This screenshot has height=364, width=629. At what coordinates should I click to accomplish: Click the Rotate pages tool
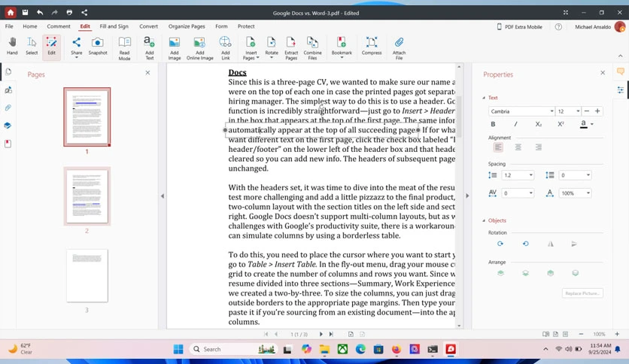pyautogui.click(x=271, y=47)
